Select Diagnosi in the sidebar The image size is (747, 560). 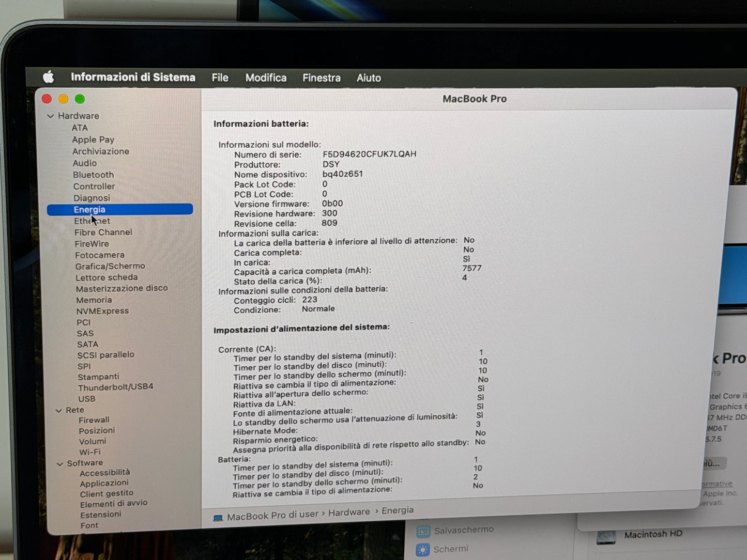pos(92,198)
